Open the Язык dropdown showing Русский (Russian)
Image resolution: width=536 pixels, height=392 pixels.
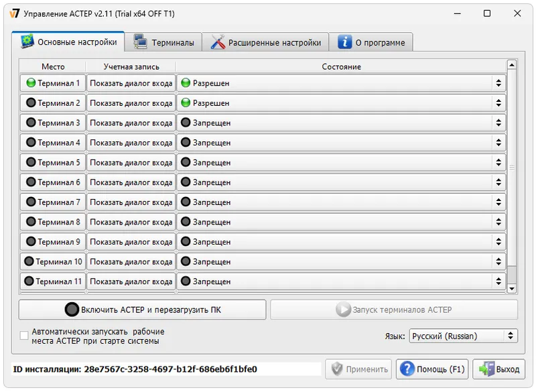(463, 336)
